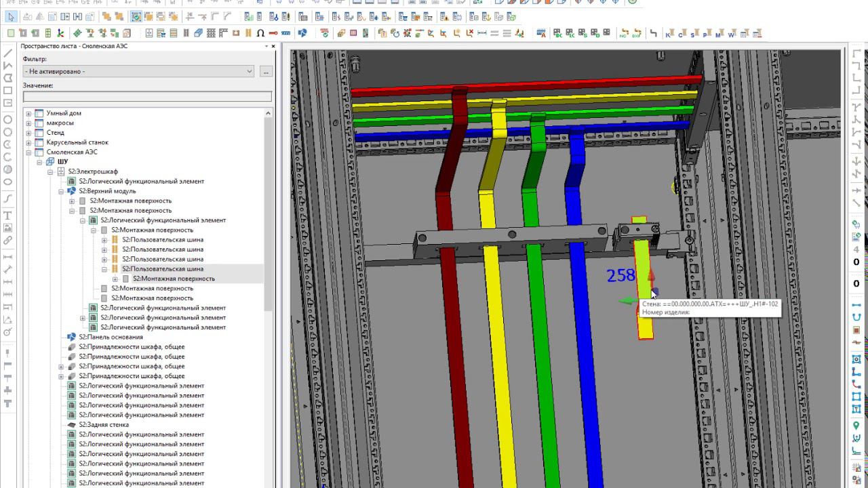This screenshot has height=488, width=868.
Task: Click the colored XYZ axis icon
Action: click(60, 33)
